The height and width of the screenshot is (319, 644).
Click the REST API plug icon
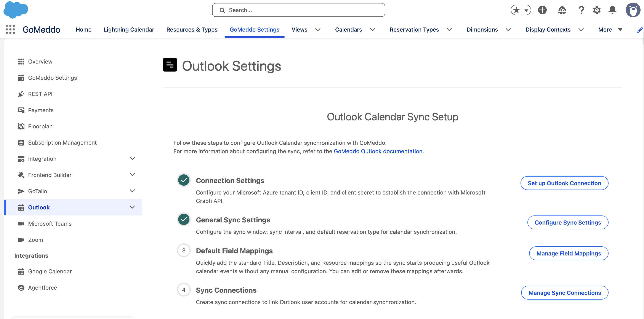(21, 94)
